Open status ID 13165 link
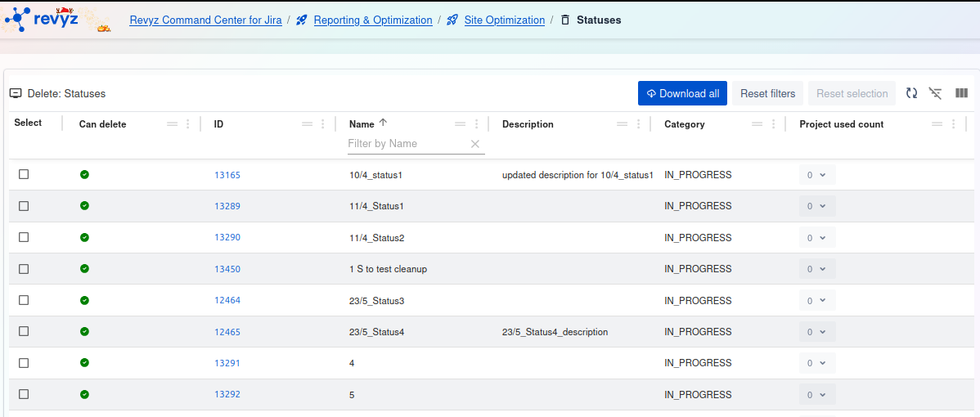Viewport: 980px width, 417px height. pos(227,175)
